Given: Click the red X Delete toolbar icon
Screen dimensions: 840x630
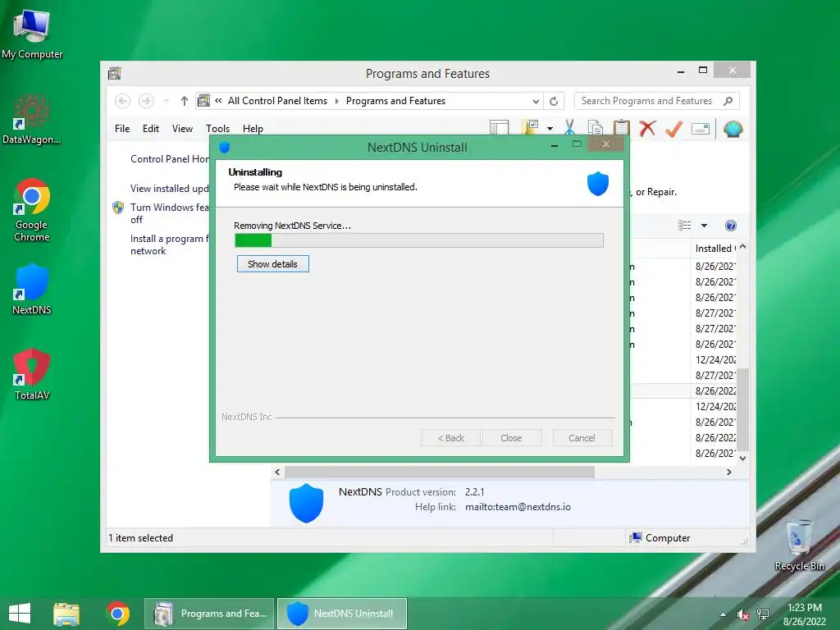Looking at the screenshot, I should 648,128.
